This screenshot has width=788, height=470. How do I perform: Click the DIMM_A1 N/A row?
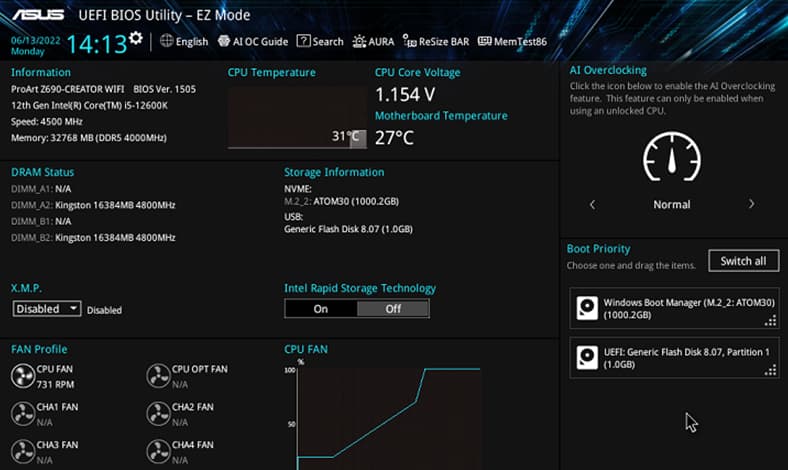click(x=41, y=189)
